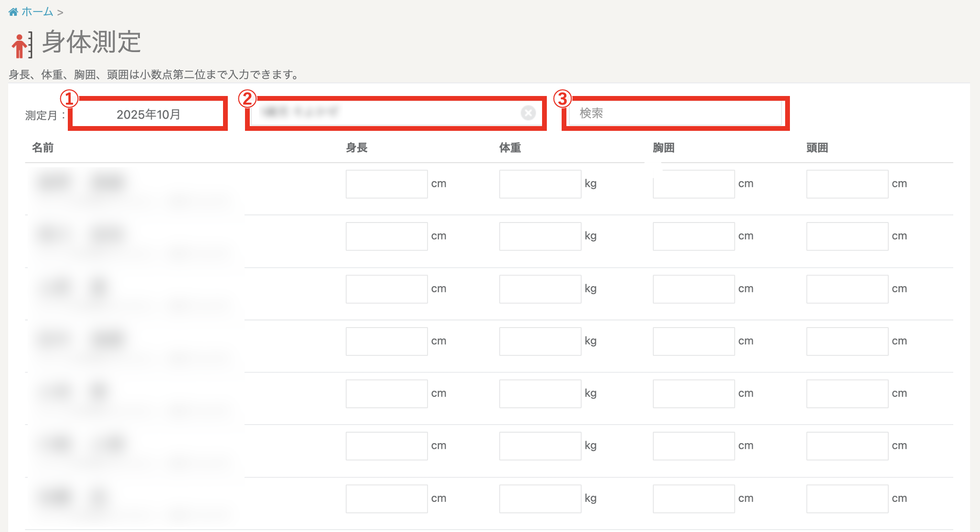Click fifth row 頭囲 cm input
Viewport: 980px width, 532px height.
(x=847, y=394)
